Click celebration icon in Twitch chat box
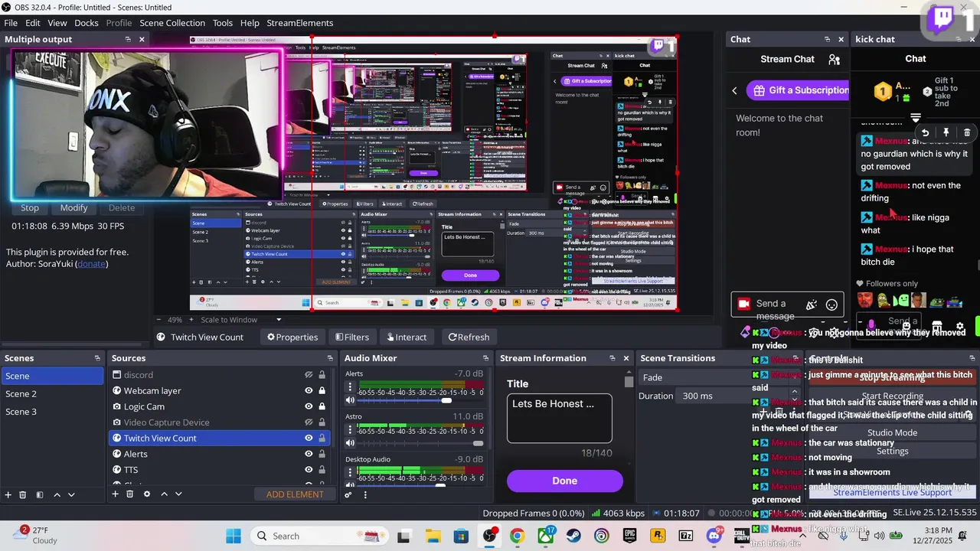This screenshot has width=980, height=551. (x=812, y=305)
